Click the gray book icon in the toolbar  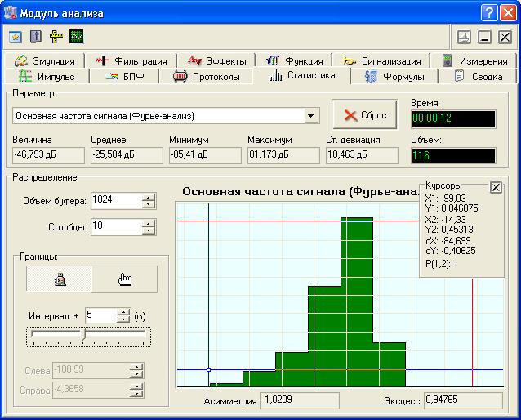35,37
